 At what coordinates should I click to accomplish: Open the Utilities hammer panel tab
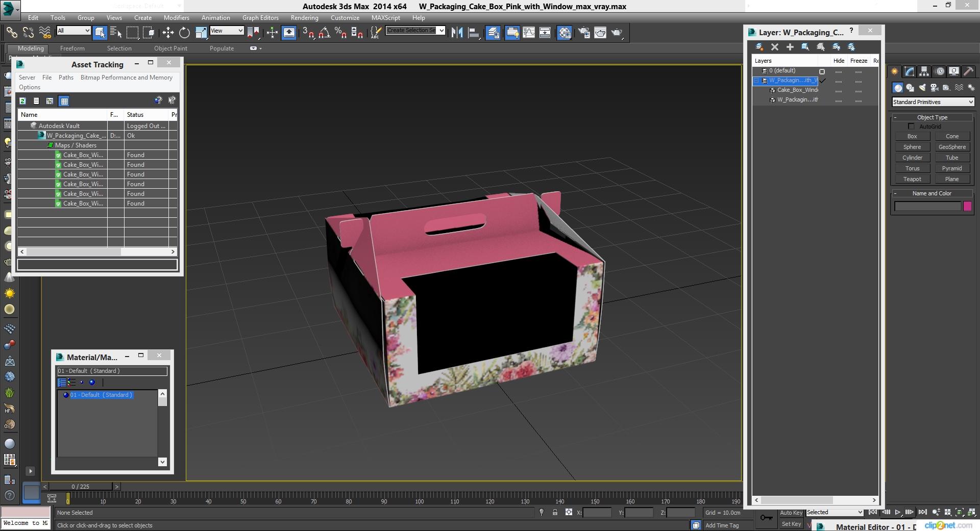pos(969,71)
